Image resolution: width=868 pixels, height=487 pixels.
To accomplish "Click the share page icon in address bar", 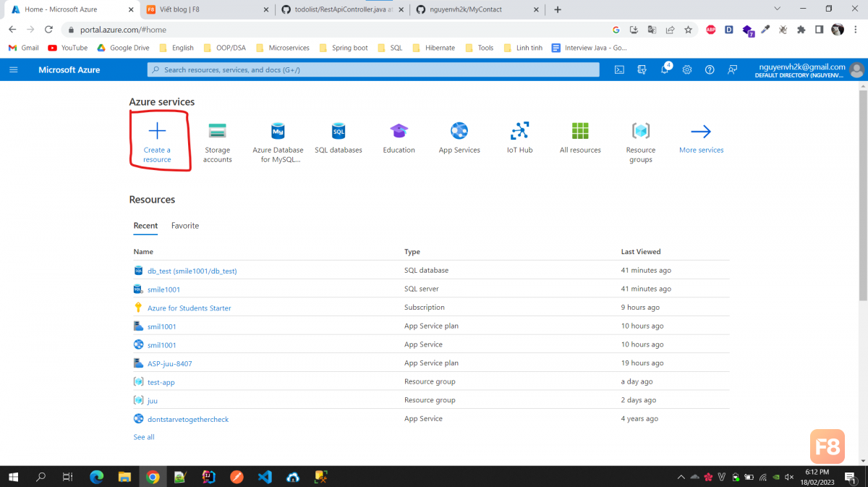I will [670, 30].
